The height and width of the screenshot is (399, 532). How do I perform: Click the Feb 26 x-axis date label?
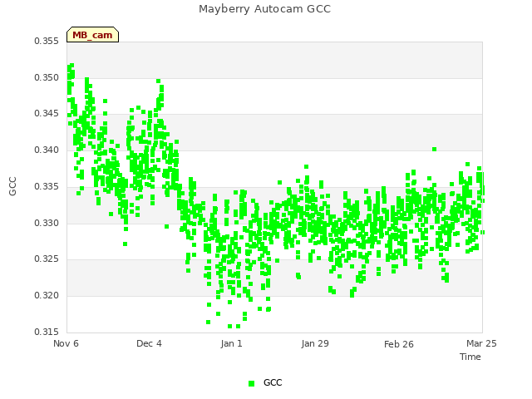(399, 344)
